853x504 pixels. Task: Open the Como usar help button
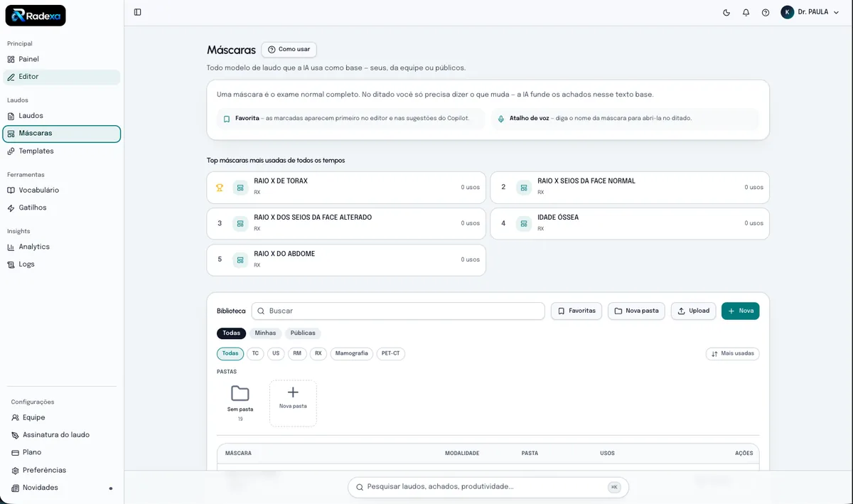tap(289, 49)
